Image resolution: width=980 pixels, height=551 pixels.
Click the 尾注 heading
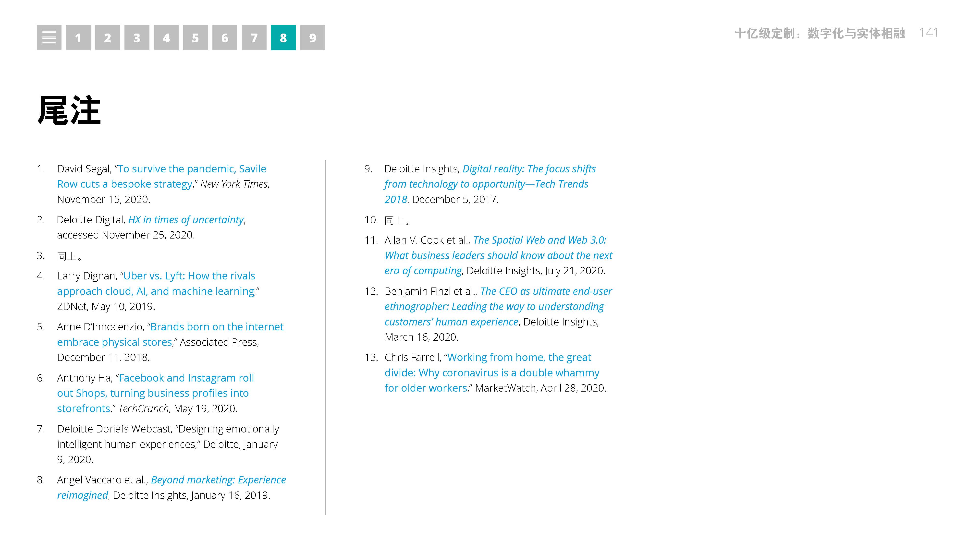point(69,110)
